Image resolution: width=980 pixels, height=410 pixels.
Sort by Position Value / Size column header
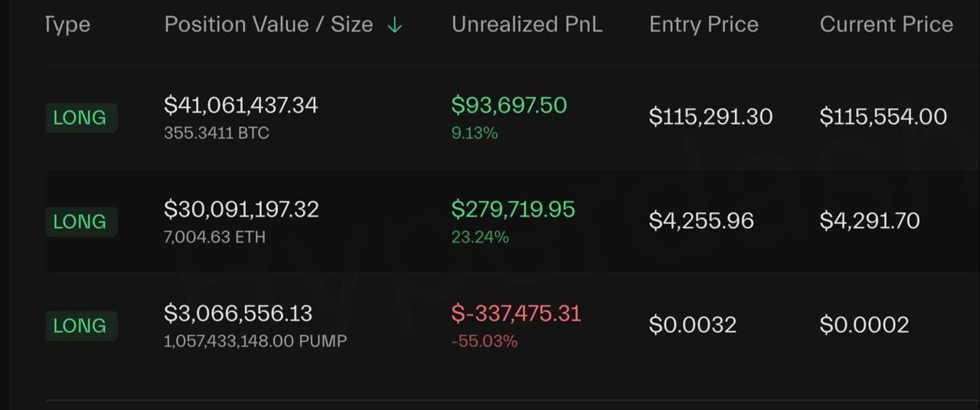coord(269,24)
